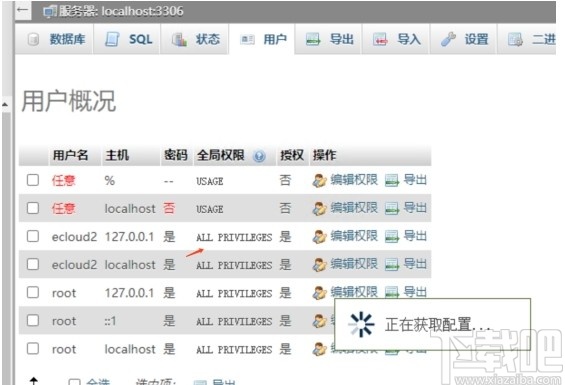
Task: Click edit-privileges icon in root localhost row
Action: tap(319, 349)
